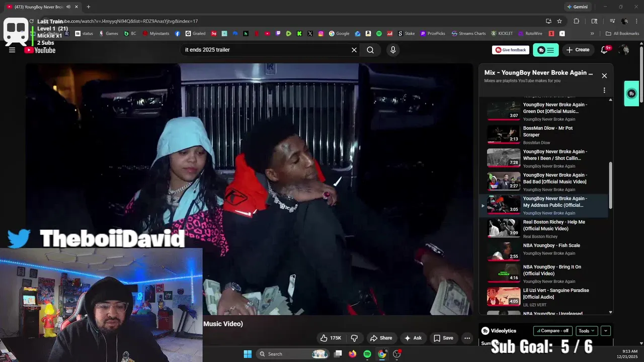
Task: Open the Mix playlist three-dot options
Action: tap(604, 90)
